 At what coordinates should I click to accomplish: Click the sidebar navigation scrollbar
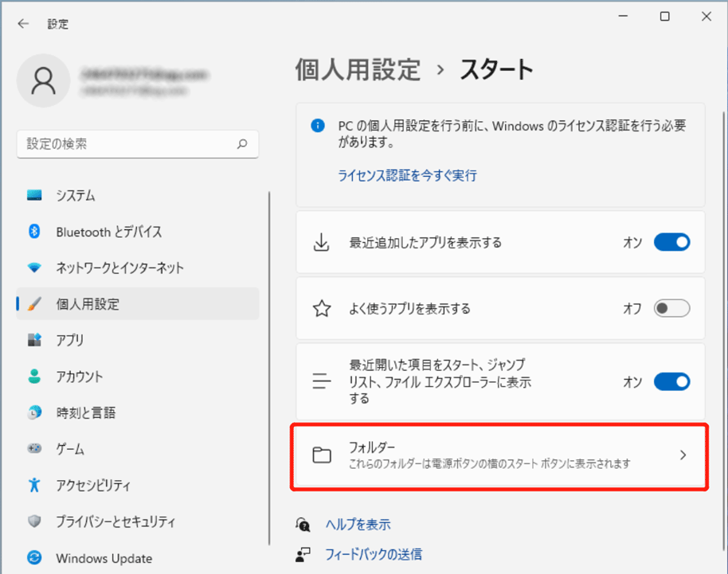[x=269, y=368]
